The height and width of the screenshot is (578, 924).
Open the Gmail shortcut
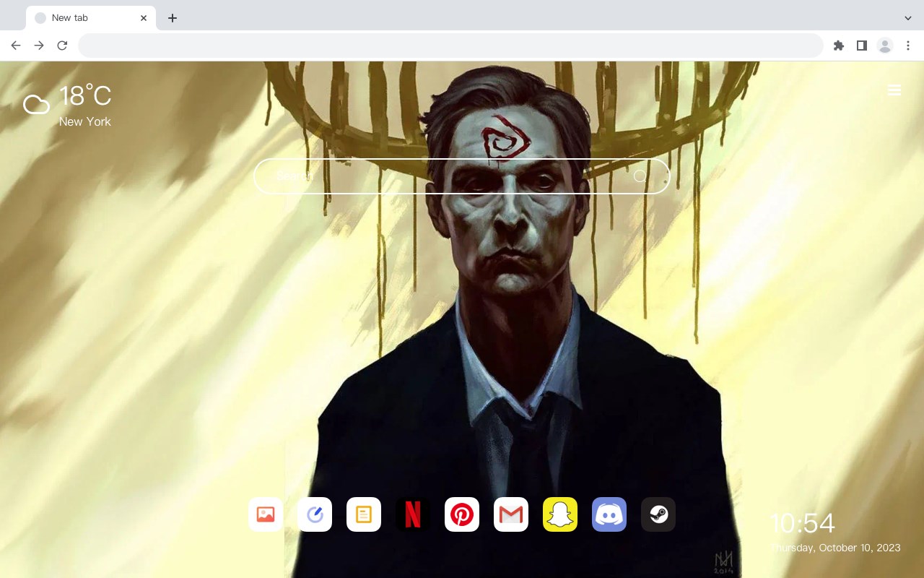[511, 514]
